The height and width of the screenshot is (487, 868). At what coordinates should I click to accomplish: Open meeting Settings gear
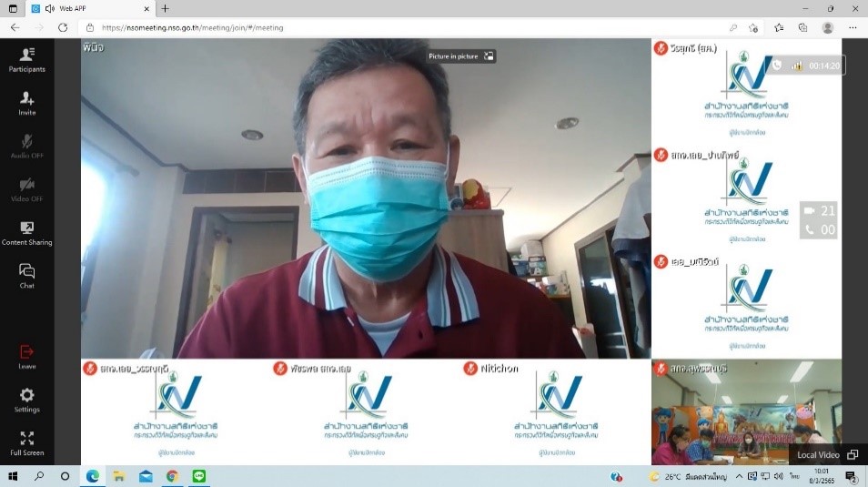[26, 400]
